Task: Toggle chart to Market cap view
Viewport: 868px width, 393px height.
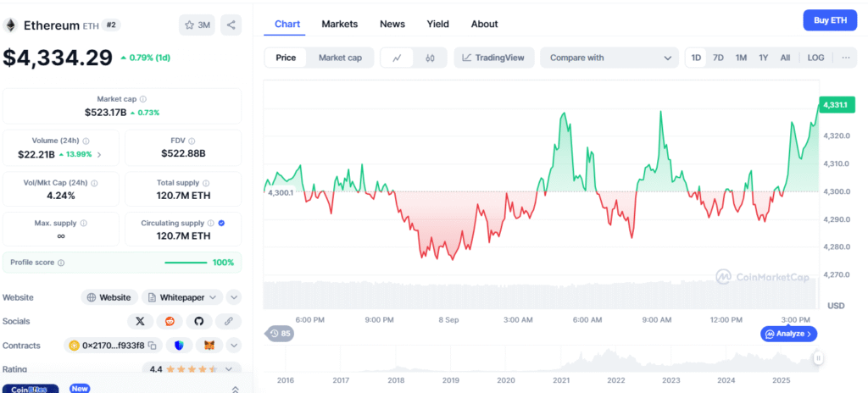Action: coord(340,58)
